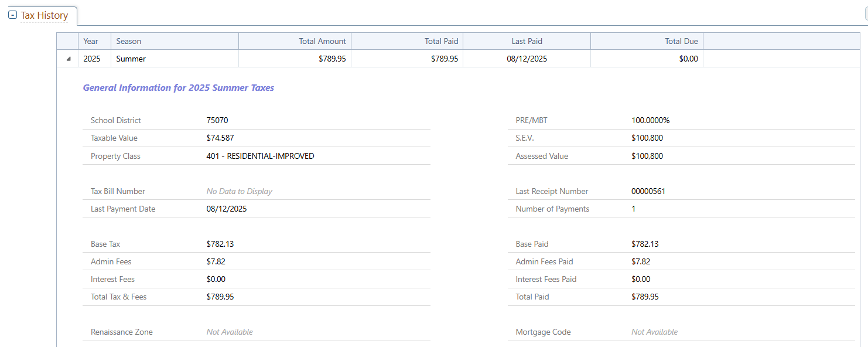Click the 08/12/2025 cell under Last Paid column

527,59
